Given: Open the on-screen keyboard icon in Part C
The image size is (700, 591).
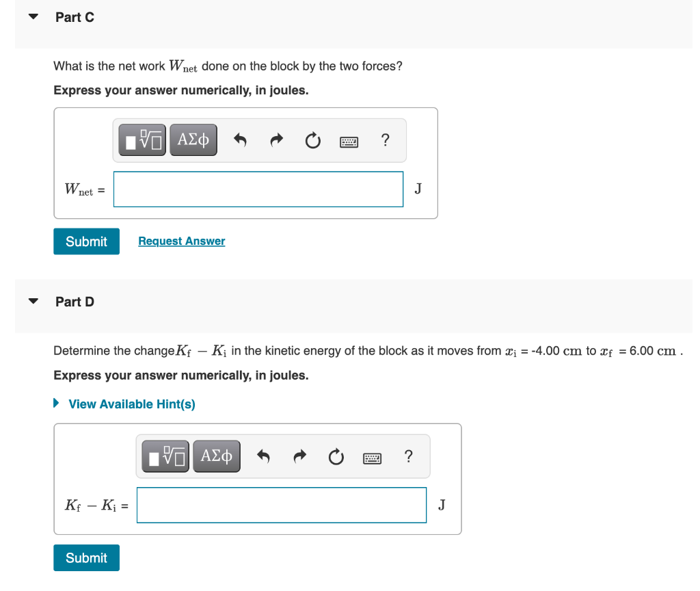Looking at the screenshot, I should point(349,140).
